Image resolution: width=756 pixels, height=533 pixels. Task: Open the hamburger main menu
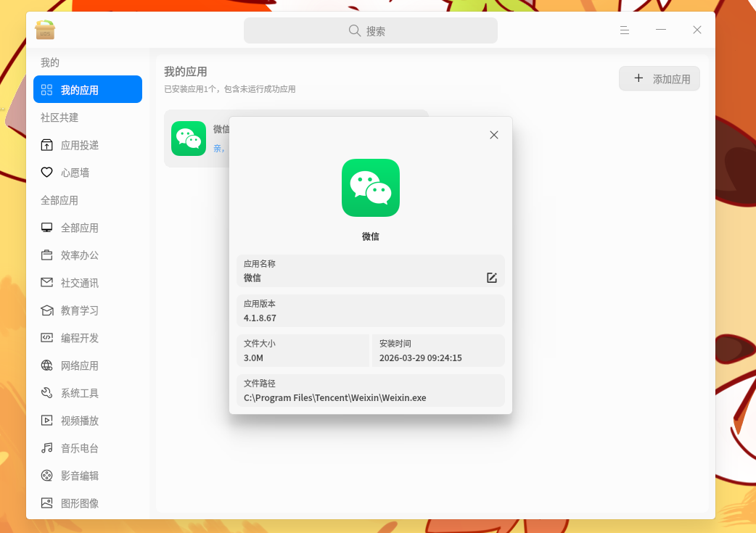point(625,30)
